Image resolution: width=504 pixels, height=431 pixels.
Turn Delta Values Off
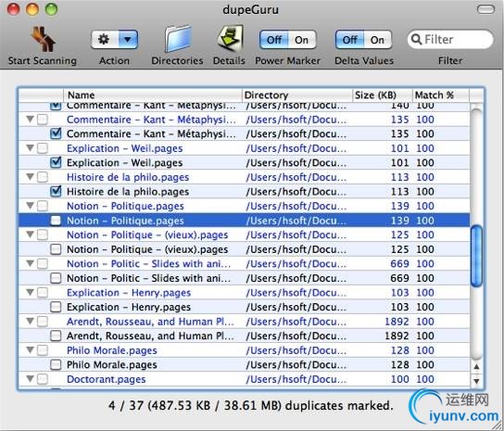[349, 40]
